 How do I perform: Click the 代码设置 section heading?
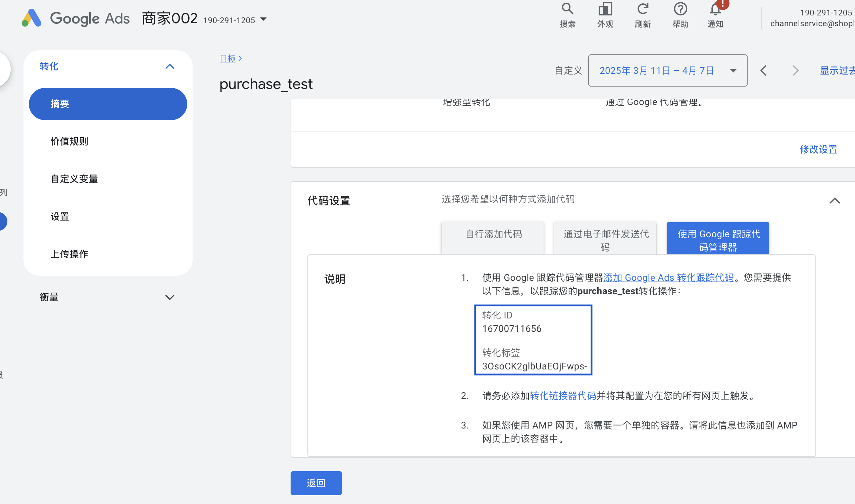tap(329, 201)
